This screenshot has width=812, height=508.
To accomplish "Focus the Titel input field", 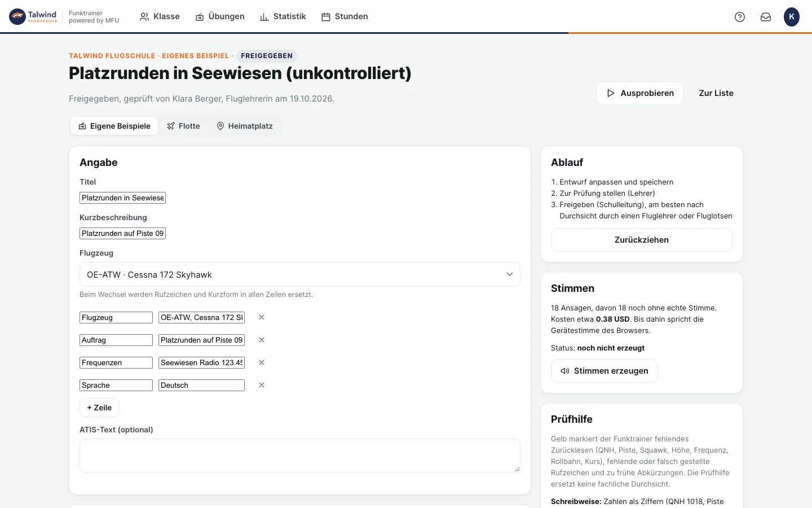I will (122, 198).
